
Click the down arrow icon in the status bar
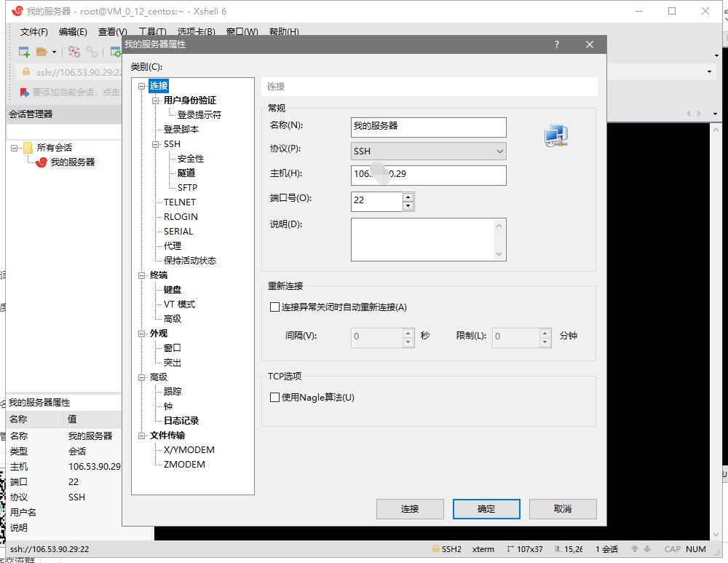pos(647,549)
